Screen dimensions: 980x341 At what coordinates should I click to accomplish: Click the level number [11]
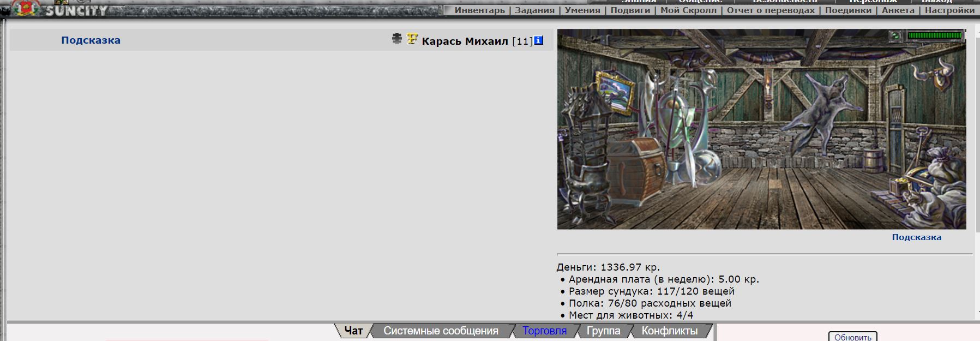tap(522, 41)
